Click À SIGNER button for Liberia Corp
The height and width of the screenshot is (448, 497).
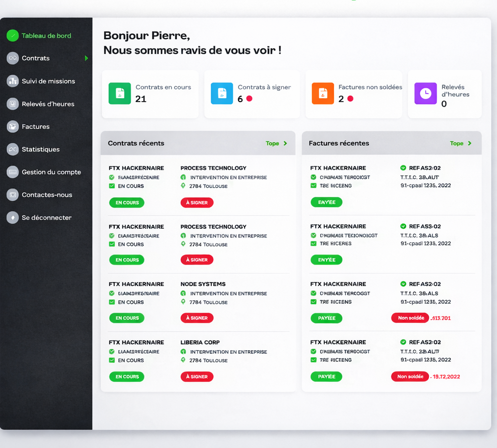(x=197, y=377)
